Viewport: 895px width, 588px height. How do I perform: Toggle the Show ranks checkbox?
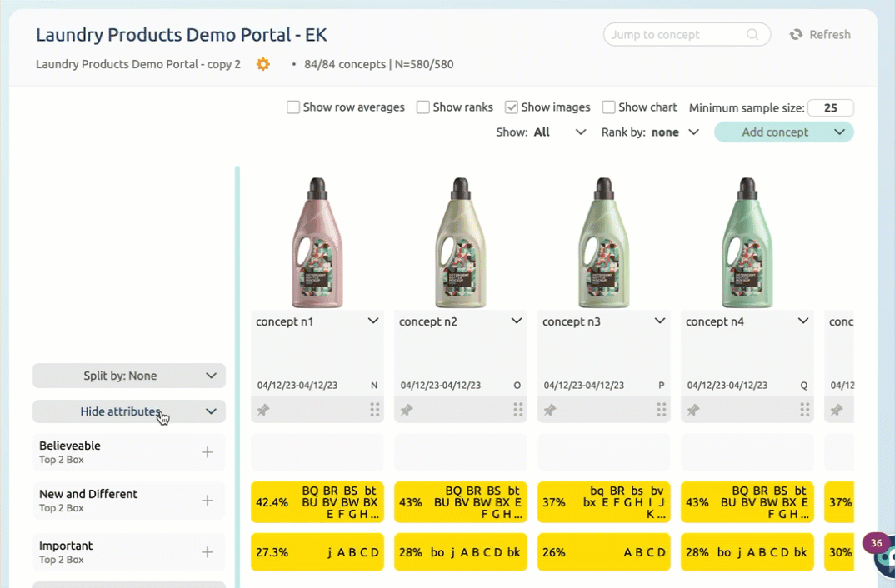(x=423, y=107)
